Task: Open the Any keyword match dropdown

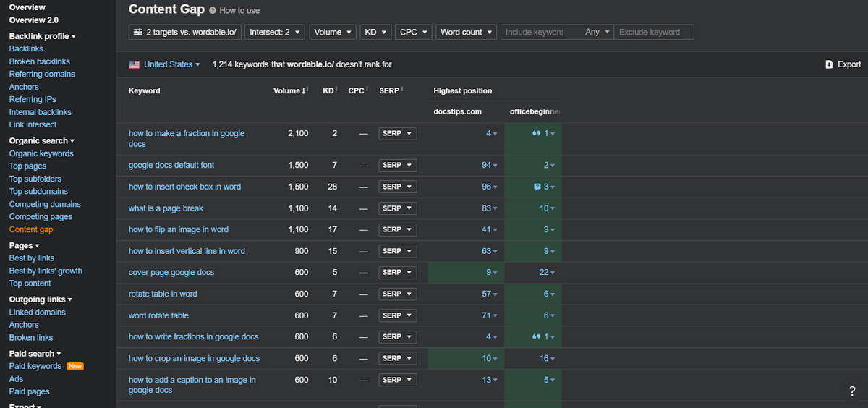Action: point(597,32)
